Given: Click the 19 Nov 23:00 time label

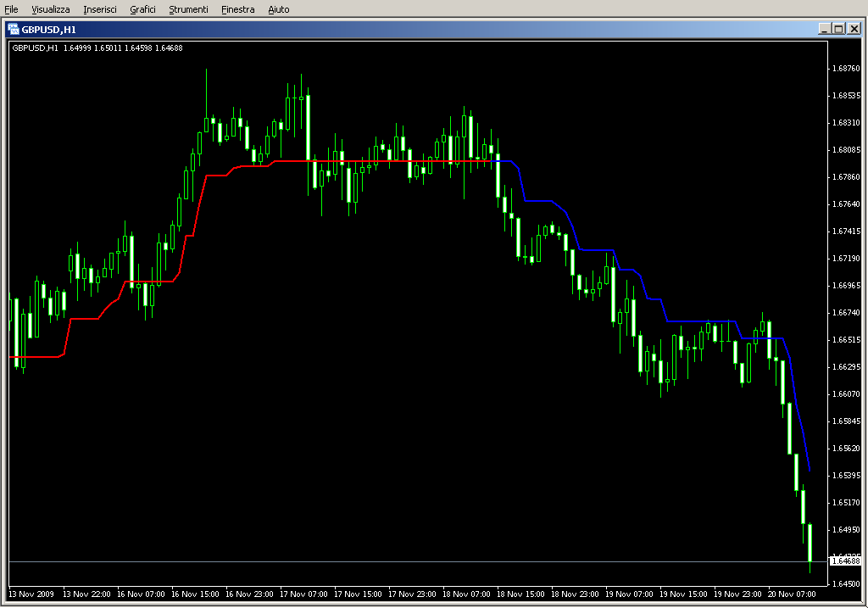Looking at the screenshot, I should 737,594.
